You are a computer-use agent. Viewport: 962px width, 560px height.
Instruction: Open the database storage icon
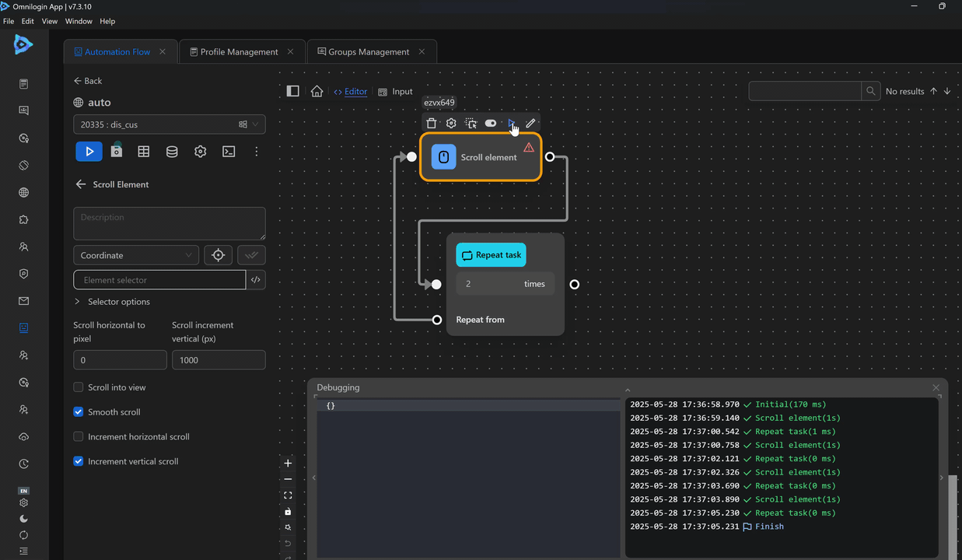pyautogui.click(x=172, y=152)
